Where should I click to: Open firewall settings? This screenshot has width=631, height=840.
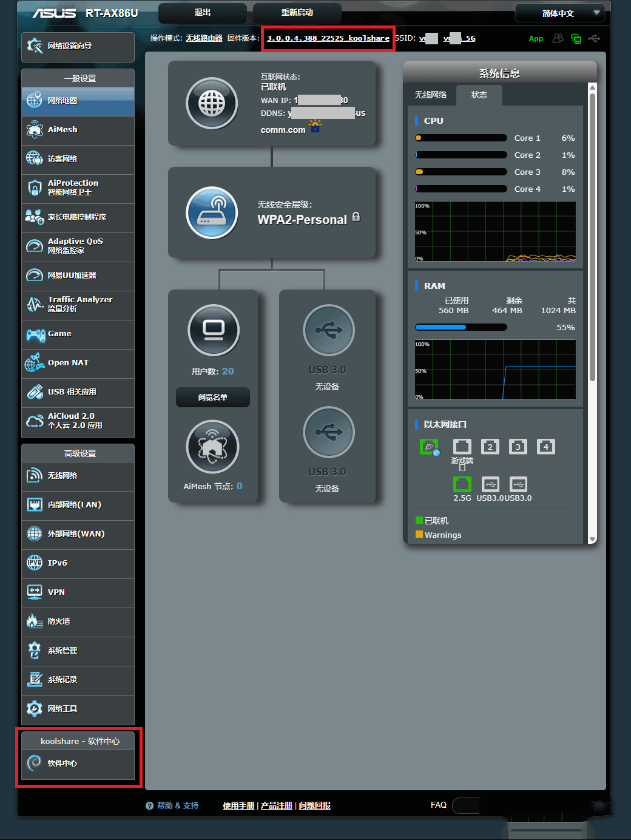click(78, 622)
